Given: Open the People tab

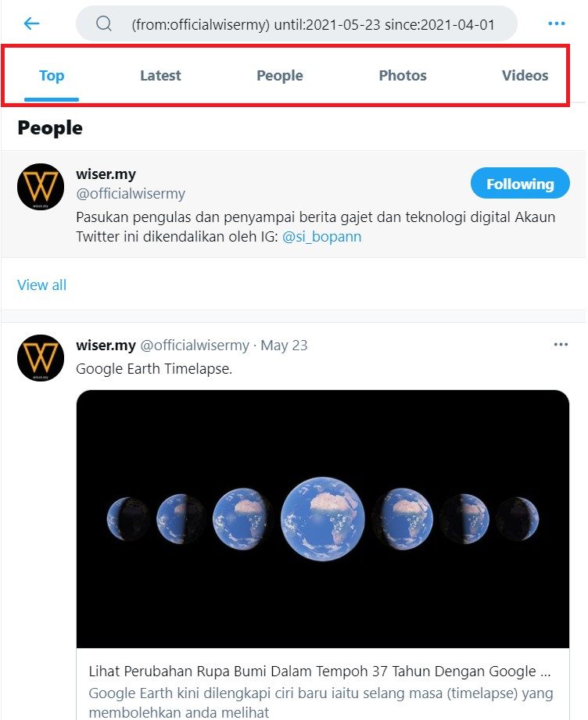Looking at the screenshot, I should (x=279, y=76).
